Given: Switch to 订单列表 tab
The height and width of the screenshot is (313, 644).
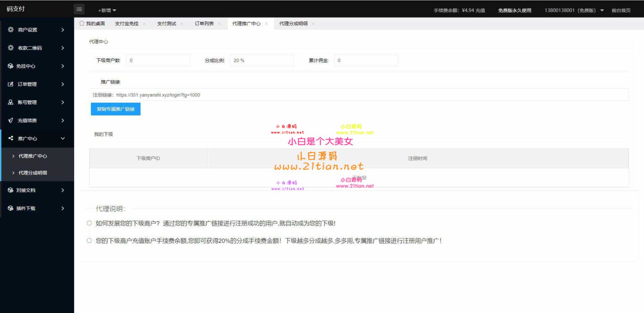Looking at the screenshot, I should point(204,23).
